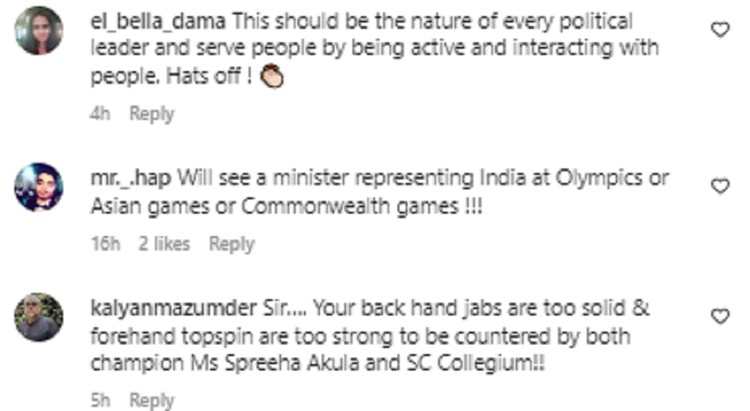The height and width of the screenshot is (411, 750).
Task: Show who liked via '2 likes'
Action: click(x=164, y=244)
